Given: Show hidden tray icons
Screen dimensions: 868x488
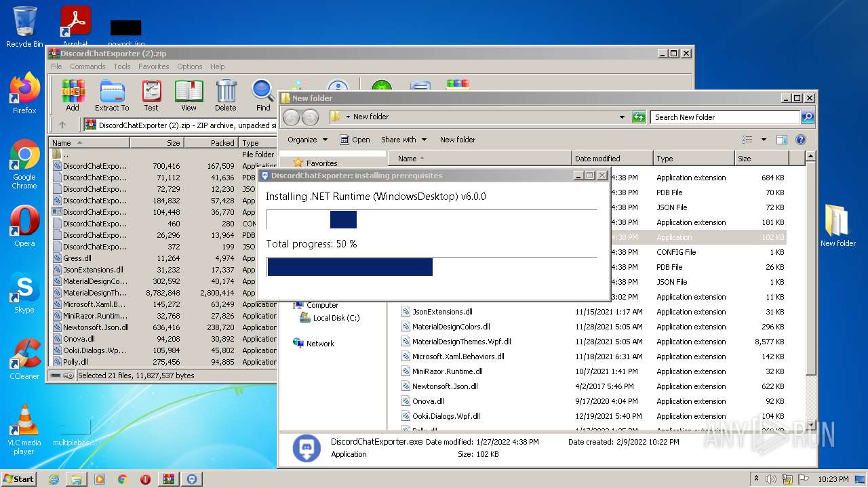Looking at the screenshot, I should (x=756, y=479).
